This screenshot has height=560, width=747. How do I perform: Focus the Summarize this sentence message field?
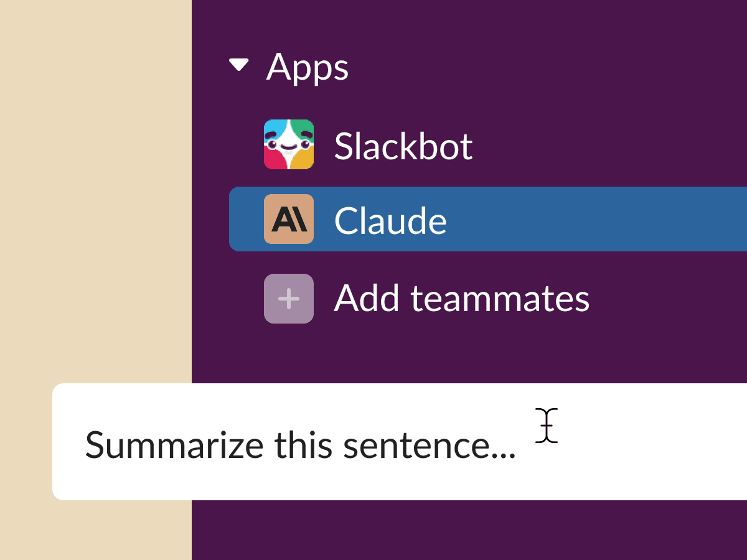400,442
